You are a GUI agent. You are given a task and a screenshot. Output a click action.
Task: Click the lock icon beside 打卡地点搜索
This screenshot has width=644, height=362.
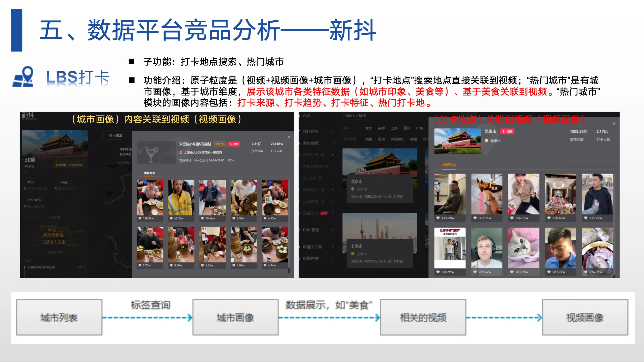327,166
